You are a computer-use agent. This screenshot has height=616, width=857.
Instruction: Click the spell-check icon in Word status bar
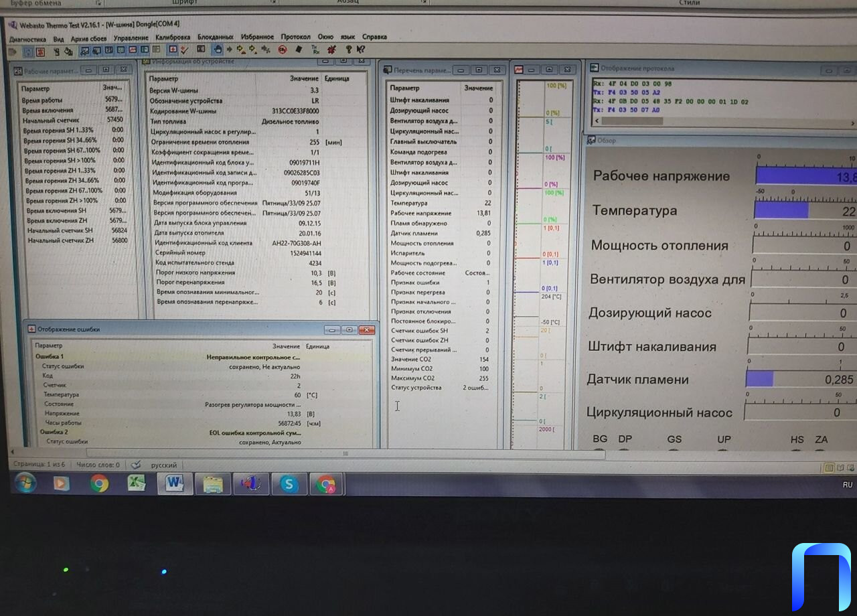tap(136, 465)
